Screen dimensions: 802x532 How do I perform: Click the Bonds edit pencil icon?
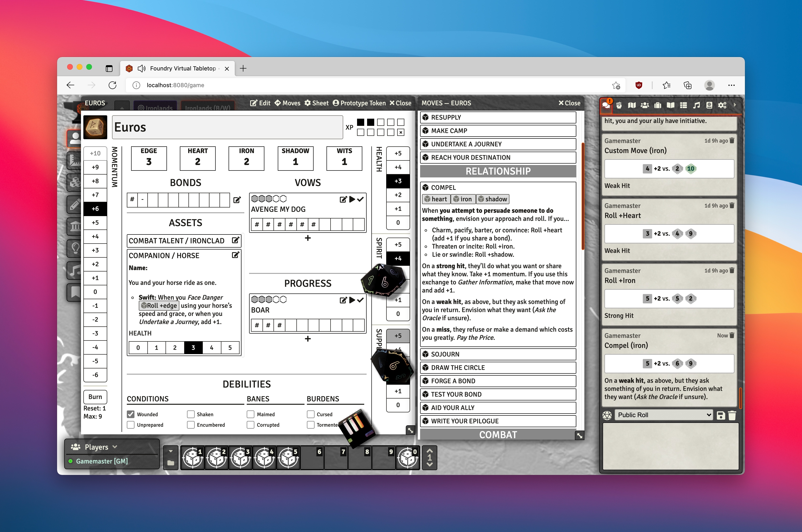pyautogui.click(x=237, y=200)
